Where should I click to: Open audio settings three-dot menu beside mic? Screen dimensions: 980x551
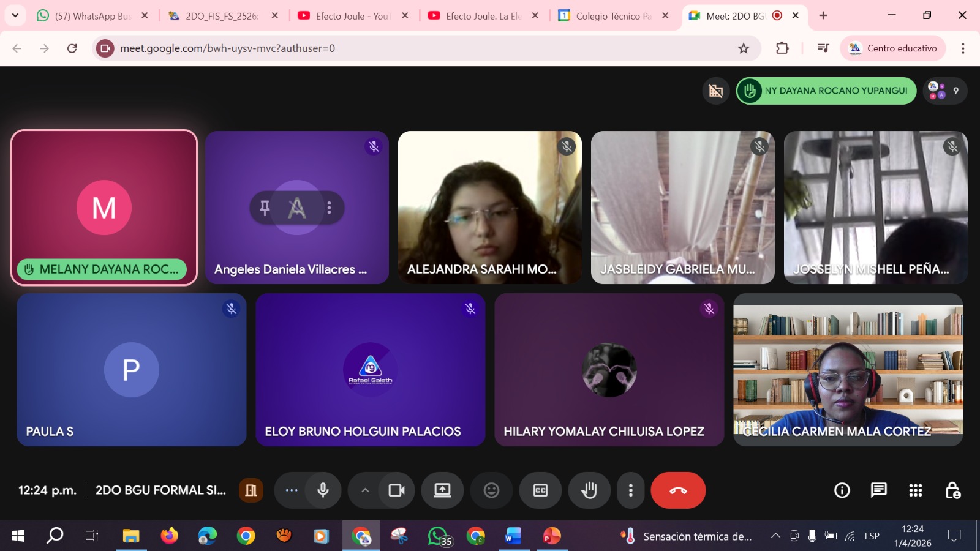pos(292,490)
